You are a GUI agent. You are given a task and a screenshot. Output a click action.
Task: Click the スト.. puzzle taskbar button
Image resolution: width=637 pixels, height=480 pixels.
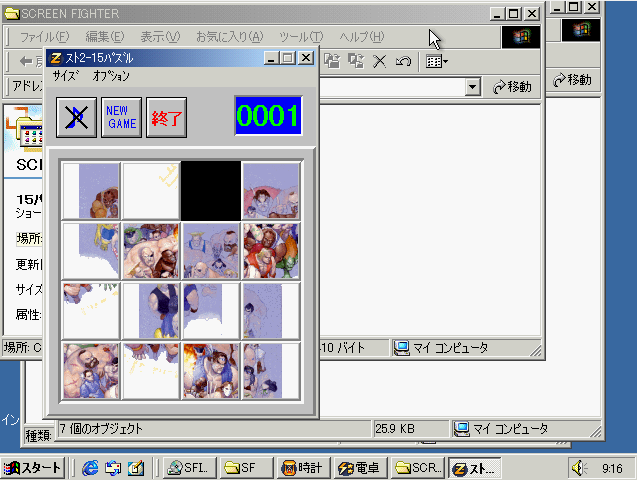click(x=475, y=469)
